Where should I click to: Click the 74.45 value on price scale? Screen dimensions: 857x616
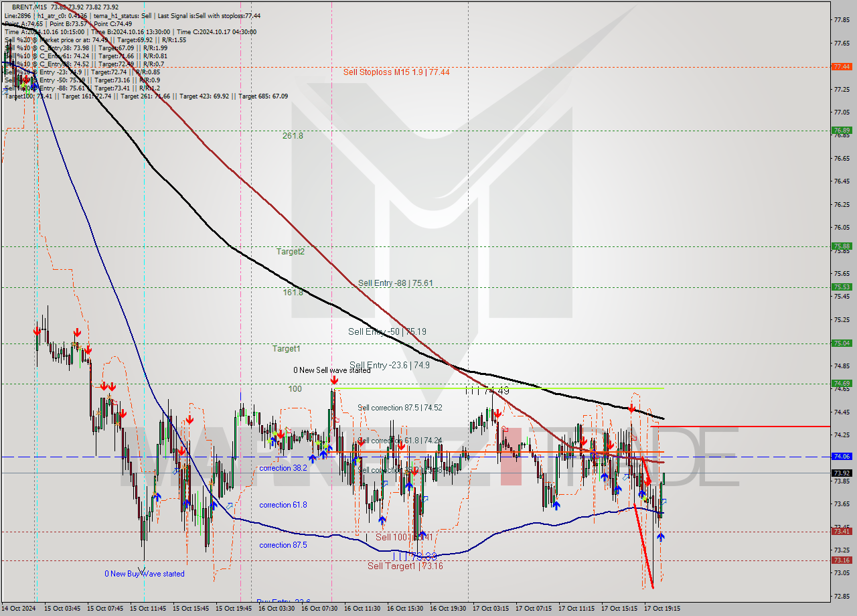pos(842,412)
